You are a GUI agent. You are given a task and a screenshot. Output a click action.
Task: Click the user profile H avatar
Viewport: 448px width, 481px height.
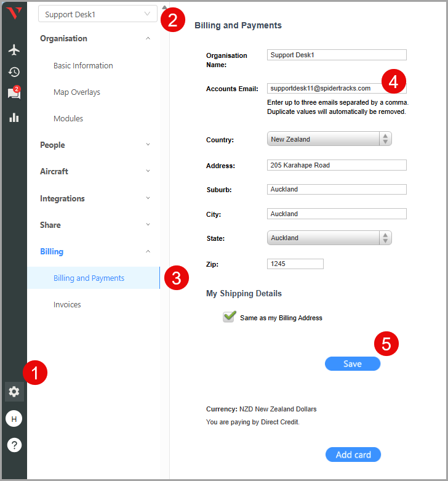pos(14,419)
